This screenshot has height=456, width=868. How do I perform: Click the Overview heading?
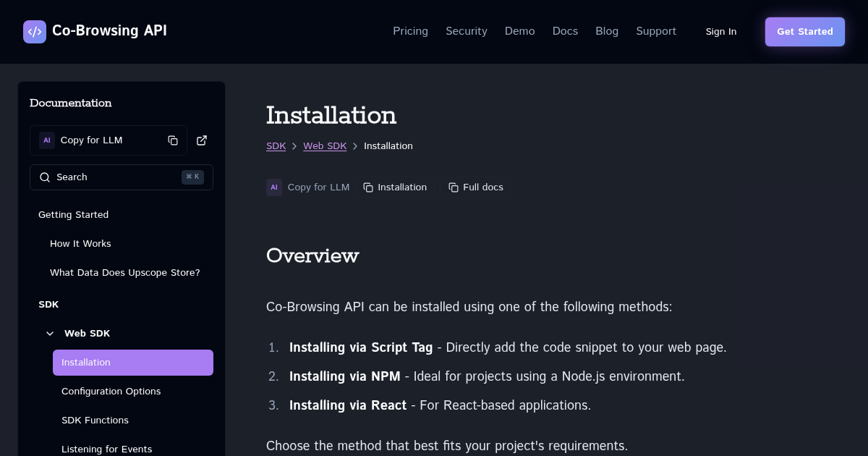[312, 256]
